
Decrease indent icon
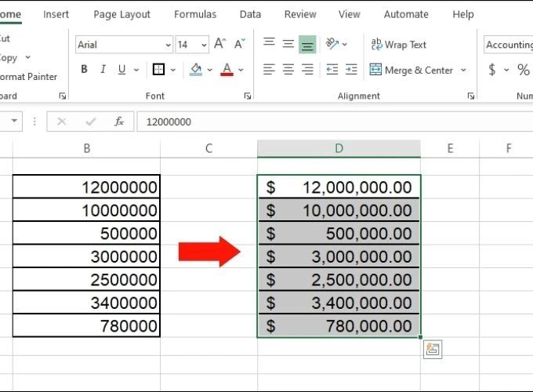point(332,69)
